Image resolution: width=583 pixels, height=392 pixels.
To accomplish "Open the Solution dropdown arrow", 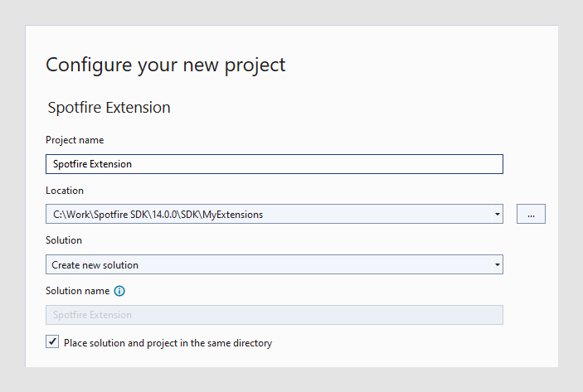I will (x=497, y=264).
